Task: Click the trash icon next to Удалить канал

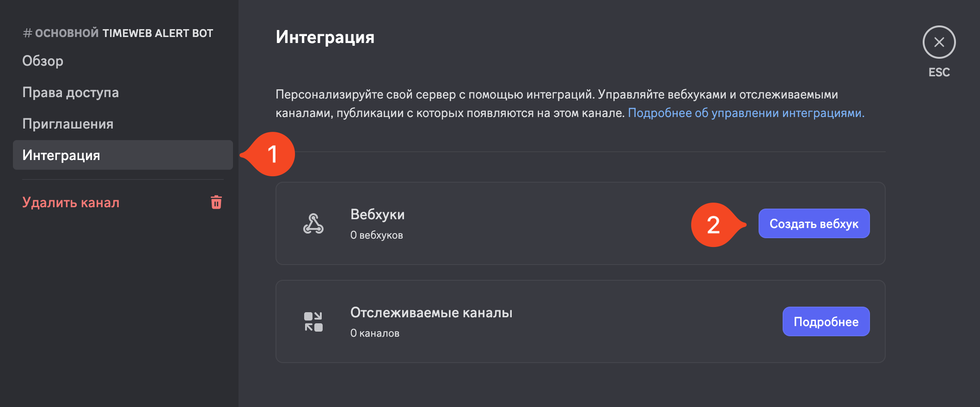Action: [216, 202]
